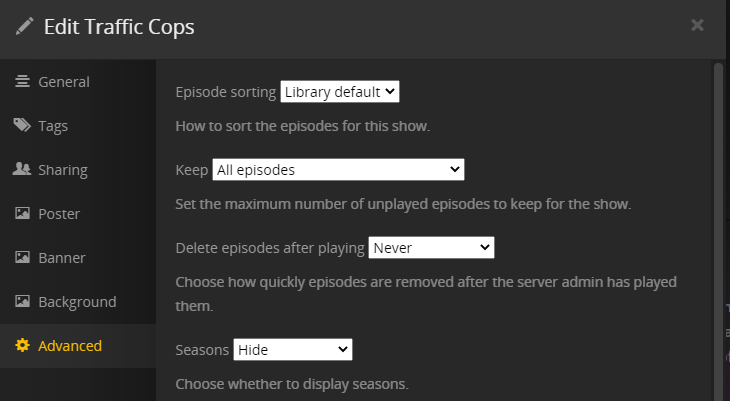Click the Sharing people icon

coord(22,170)
